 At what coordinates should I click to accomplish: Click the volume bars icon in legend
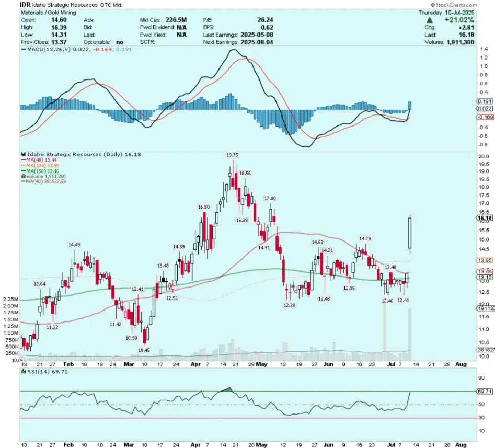coord(23,177)
